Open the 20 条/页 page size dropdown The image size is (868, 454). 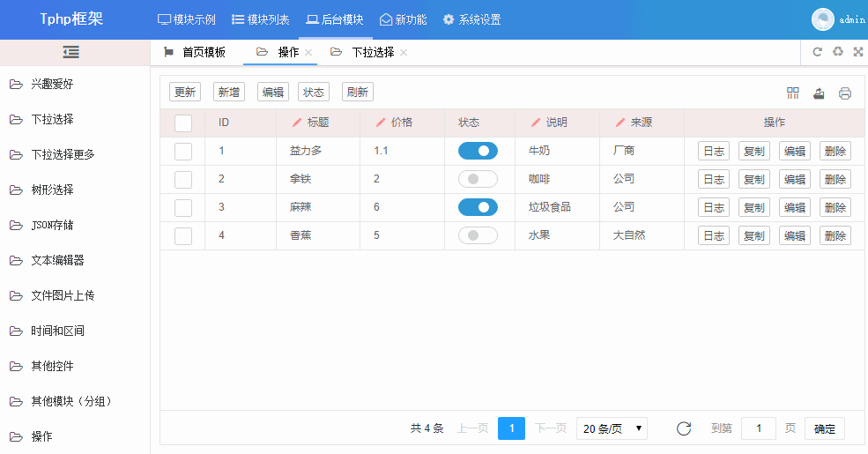pos(612,428)
